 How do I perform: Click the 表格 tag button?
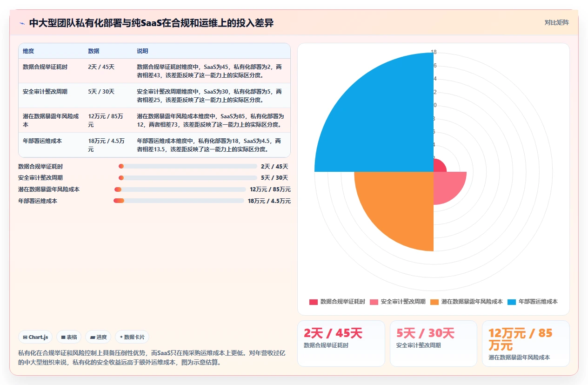[69, 337]
